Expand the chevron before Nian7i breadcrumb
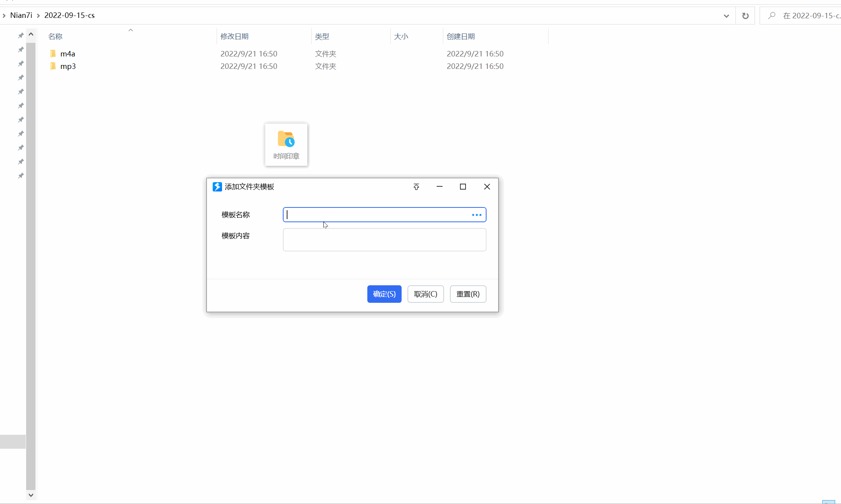The width and height of the screenshot is (841, 504). pos(4,16)
